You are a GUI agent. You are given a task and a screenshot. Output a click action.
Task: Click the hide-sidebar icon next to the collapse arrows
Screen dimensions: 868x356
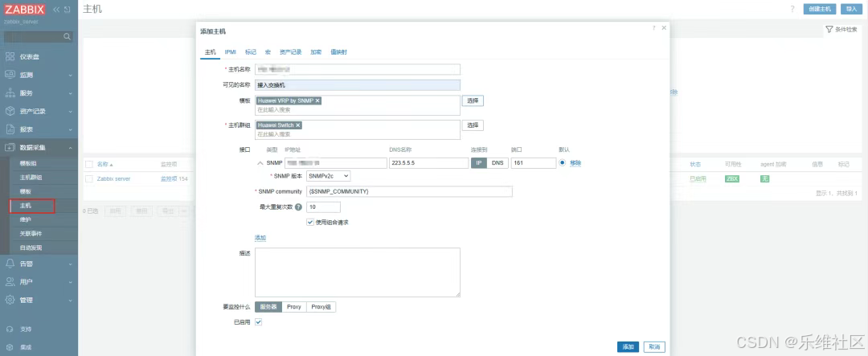(x=67, y=10)
